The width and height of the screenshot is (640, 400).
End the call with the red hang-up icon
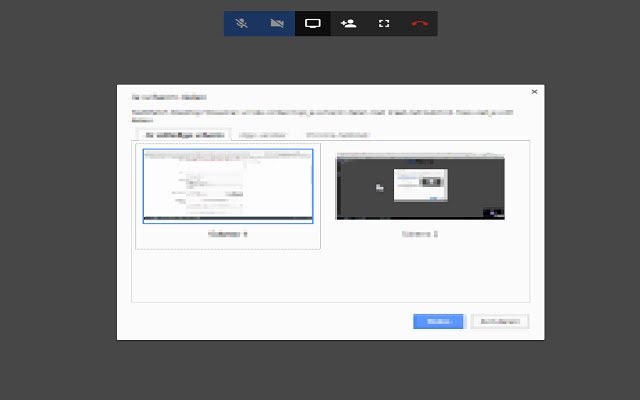click(x=420, y=24)
